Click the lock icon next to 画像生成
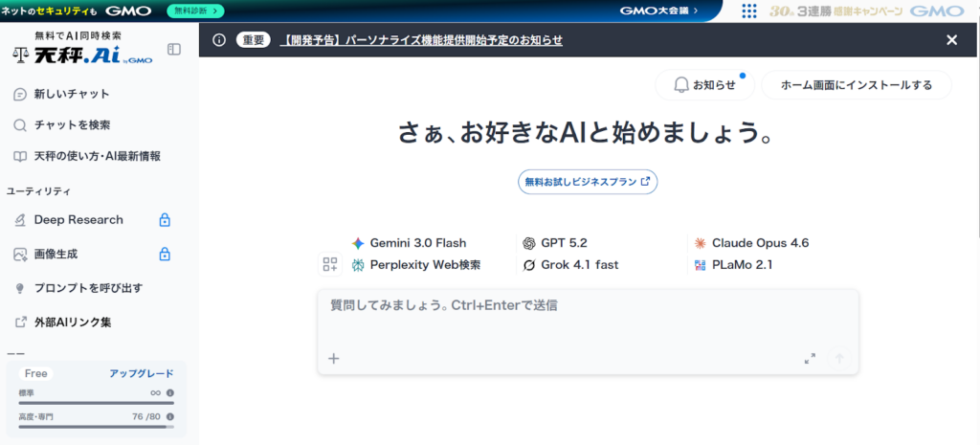Viewport: 980px width, 445px height. [165, 255]
